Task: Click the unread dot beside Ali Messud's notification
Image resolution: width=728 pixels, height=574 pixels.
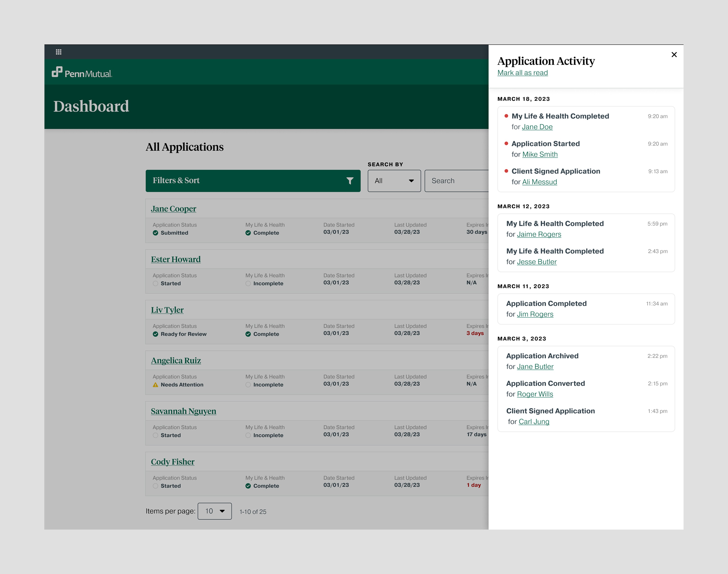Action: coord(506,171)
